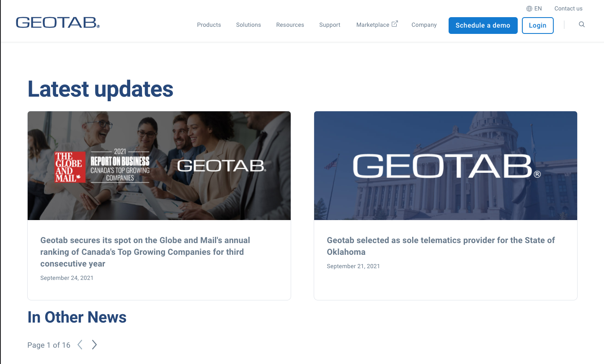Go to next news page arrow
This screenshot has width=604, height=364.
click(x=94, y=345)
